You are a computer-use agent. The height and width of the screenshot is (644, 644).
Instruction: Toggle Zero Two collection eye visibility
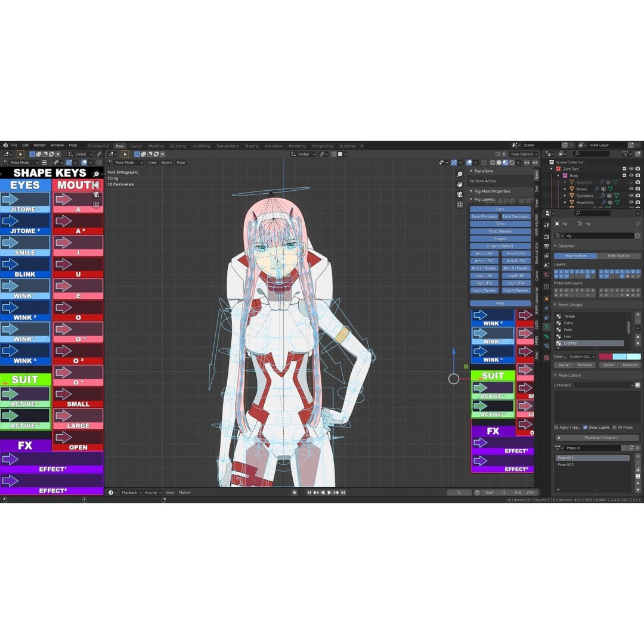(x=631, y=168)
